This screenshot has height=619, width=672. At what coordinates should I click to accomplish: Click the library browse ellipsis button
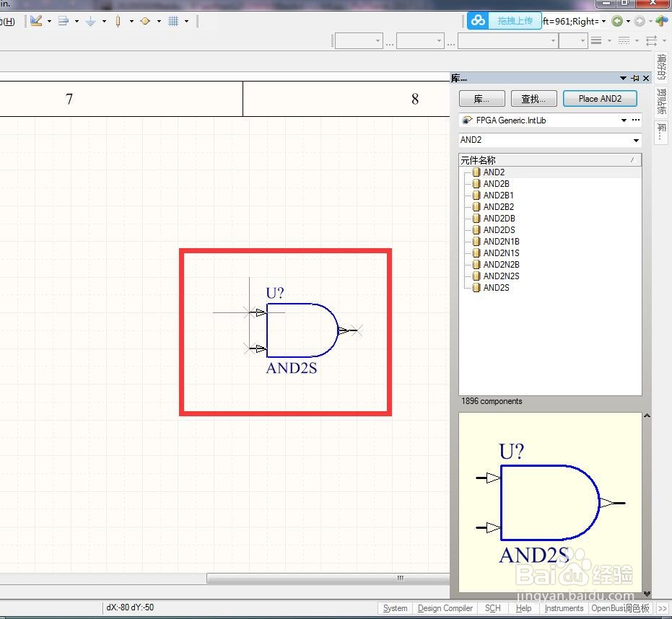(636, 120)
